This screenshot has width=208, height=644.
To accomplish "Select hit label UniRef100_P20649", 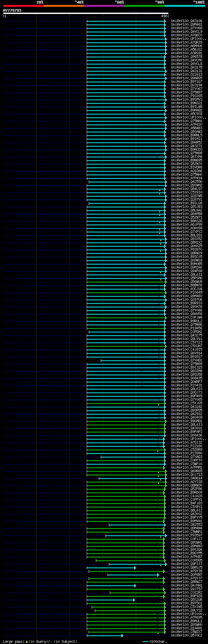I will [187, 293].
